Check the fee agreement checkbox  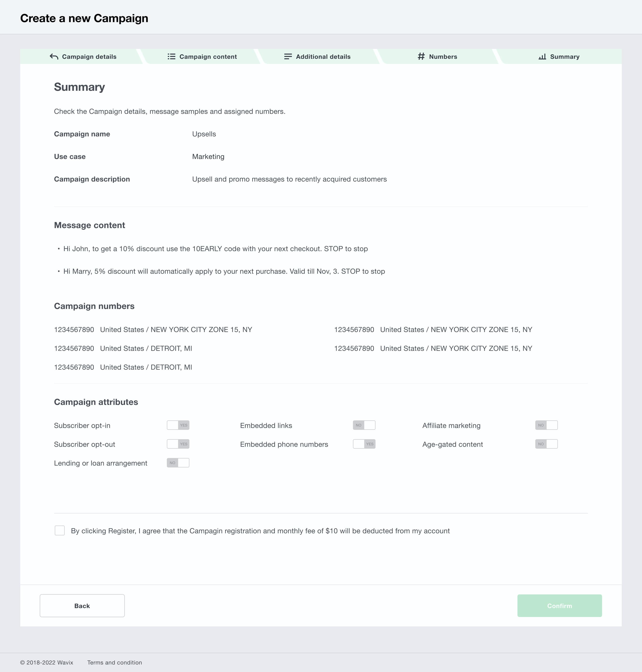coord(59,531)
